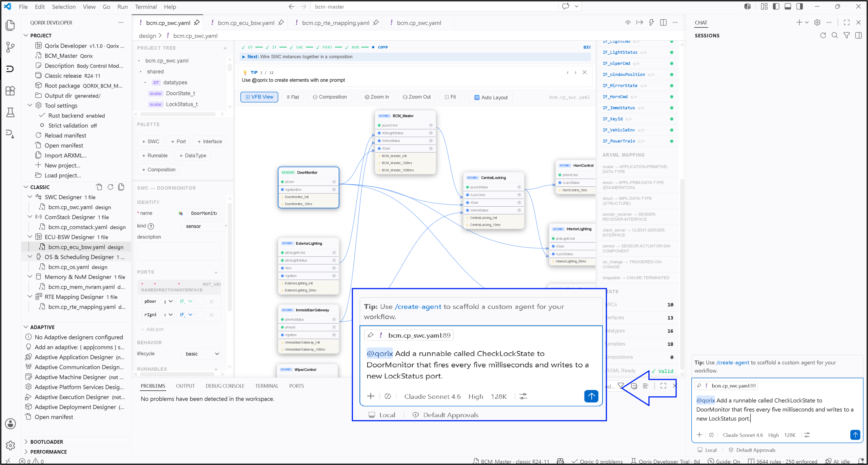The width and height of the screenshot is (868, 465).
Task: Toggle the bottom panel visibility
Action: click(788, 6)
